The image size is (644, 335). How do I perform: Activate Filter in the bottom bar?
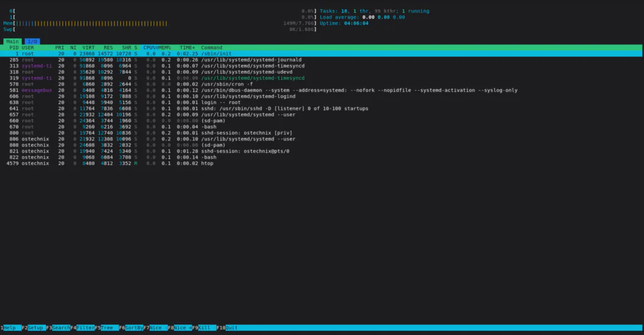pos(86,328)
